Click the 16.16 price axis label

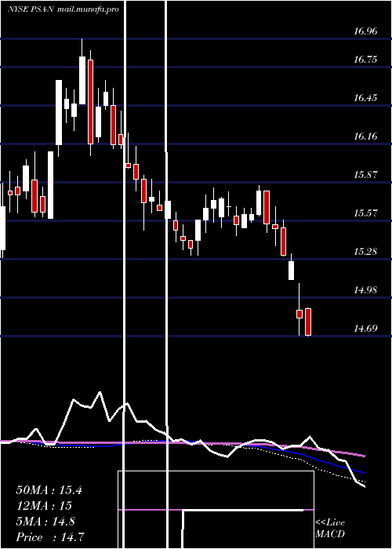coord(365,136)
